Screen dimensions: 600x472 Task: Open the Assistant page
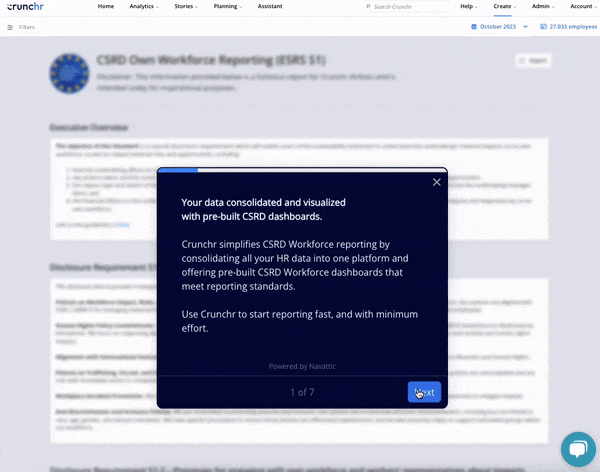pyautogui.click(x=270, y=6)
